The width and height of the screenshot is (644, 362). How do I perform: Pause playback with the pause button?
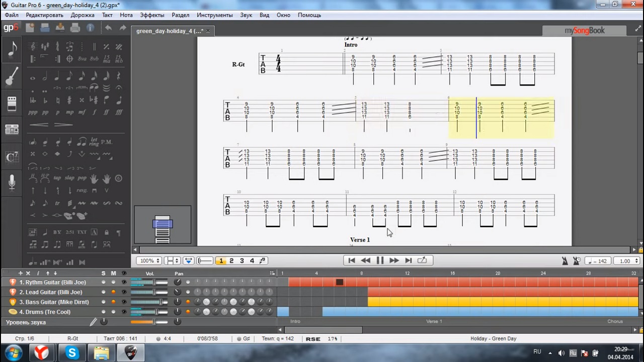[x=380, y=260]
